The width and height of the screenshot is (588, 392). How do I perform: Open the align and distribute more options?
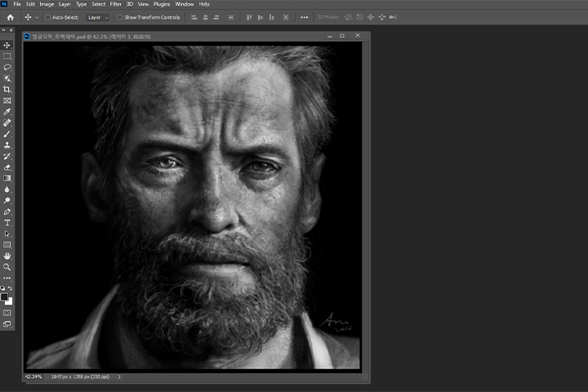tap(304, 17)
